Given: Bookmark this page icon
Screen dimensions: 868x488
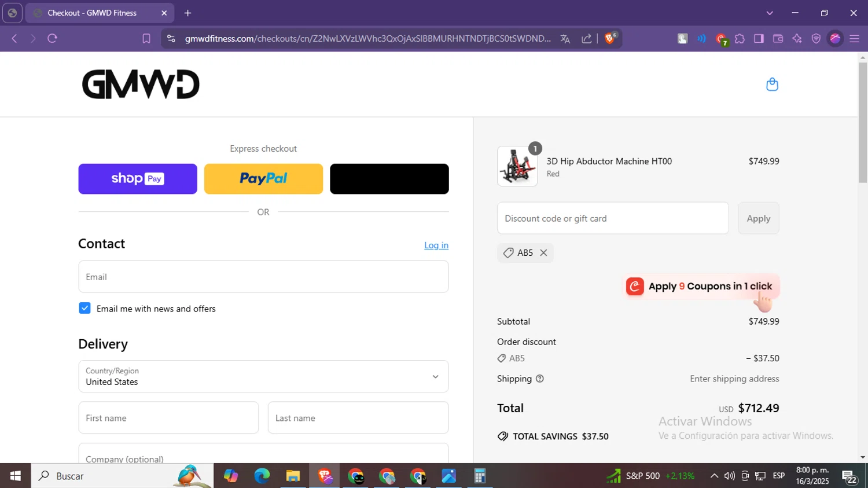Looking at the screenshot, I should coord(146,38).
